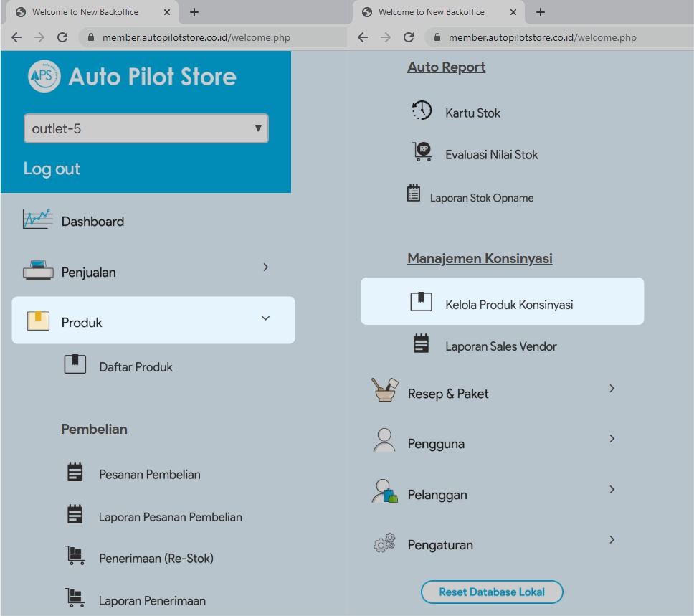Expand the Pelanggan submenu chevron
This screenshot has height=616, width=694.
pos(612,490)
